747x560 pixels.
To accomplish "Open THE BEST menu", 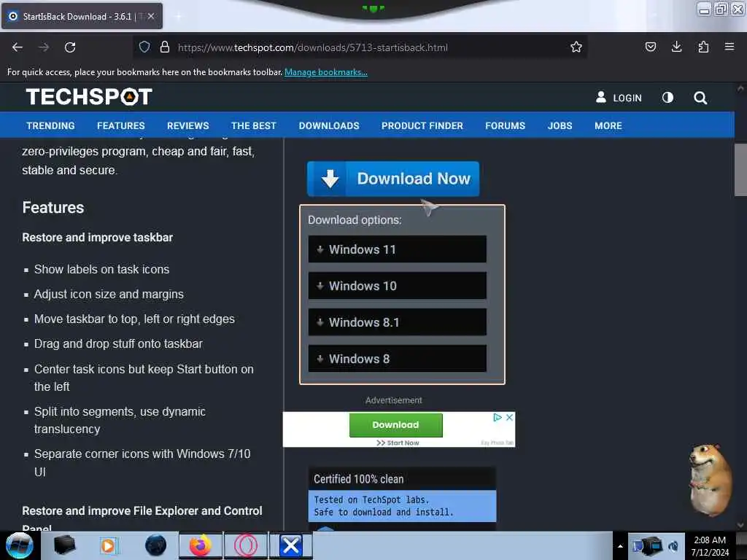I will point(253,125).
